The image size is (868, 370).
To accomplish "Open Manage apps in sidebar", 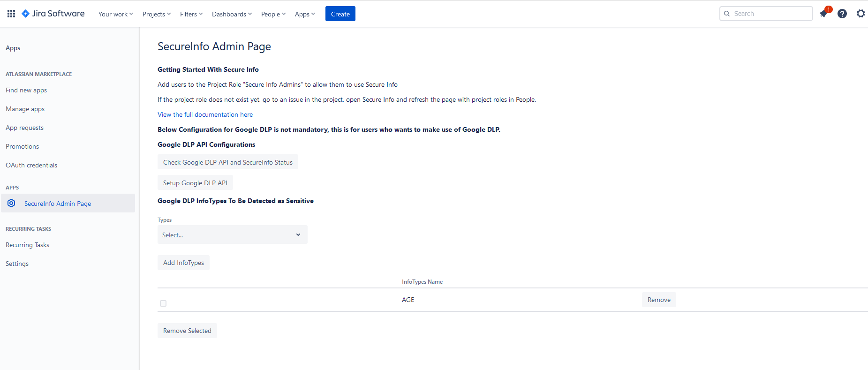I will click(25, 109).
